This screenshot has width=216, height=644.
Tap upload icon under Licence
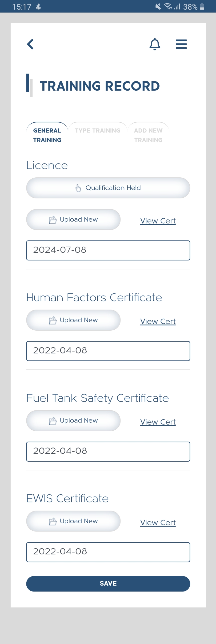[53, 220]
